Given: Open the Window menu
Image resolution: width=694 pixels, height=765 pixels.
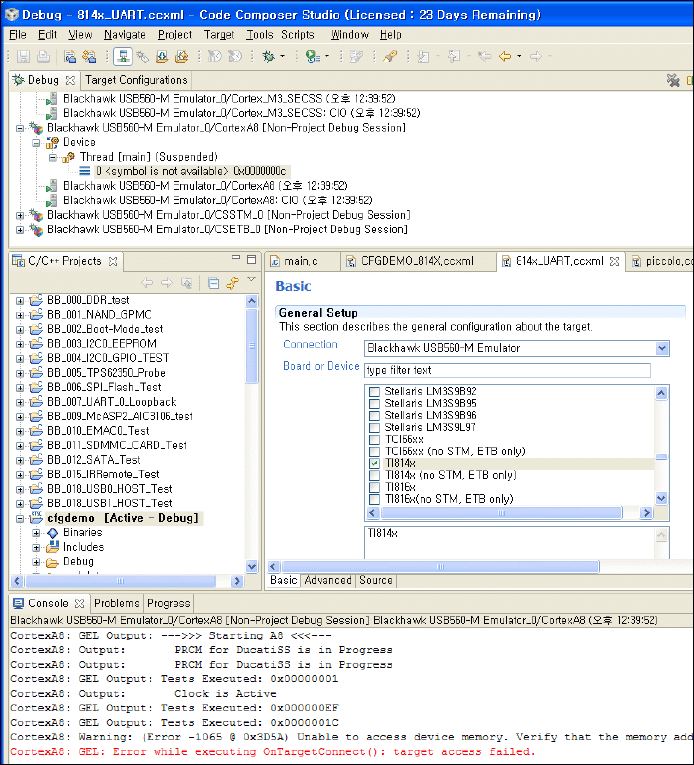Looking at the screenshot, I should (x=350, y=35).
